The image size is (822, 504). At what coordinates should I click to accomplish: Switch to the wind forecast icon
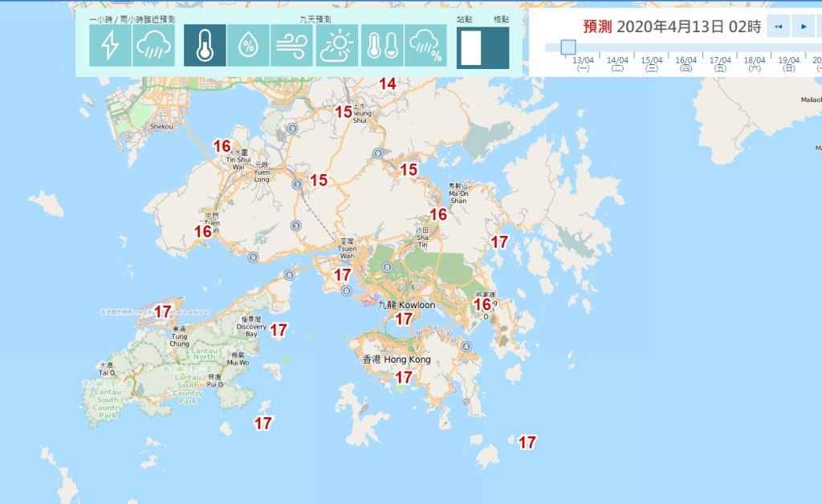click(292, 46)
